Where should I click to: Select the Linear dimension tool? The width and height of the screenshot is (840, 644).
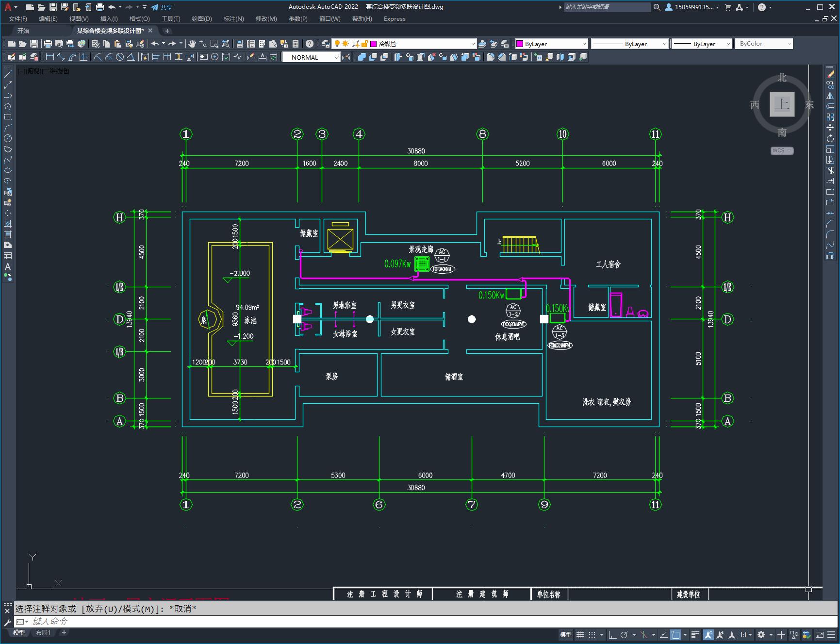pos(50,57)
